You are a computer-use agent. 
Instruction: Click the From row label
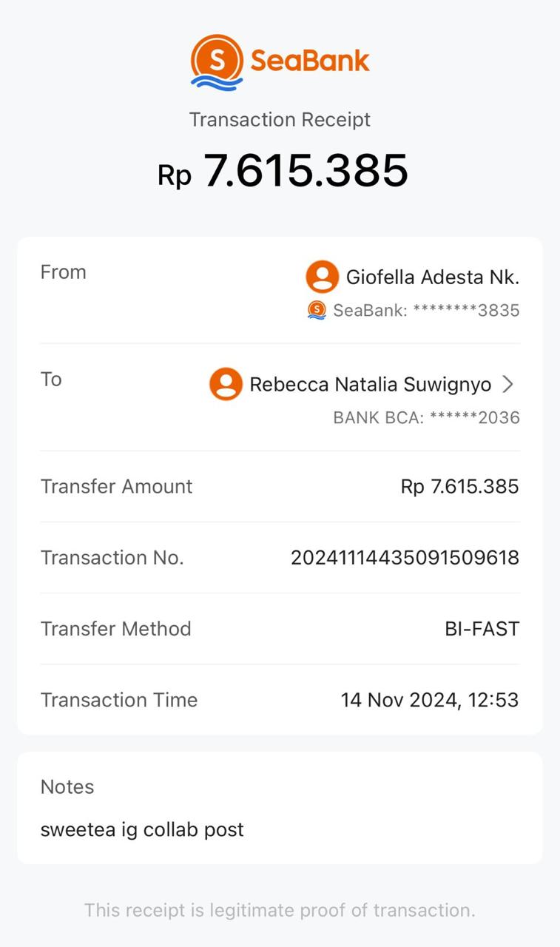[x=64, y=272]
